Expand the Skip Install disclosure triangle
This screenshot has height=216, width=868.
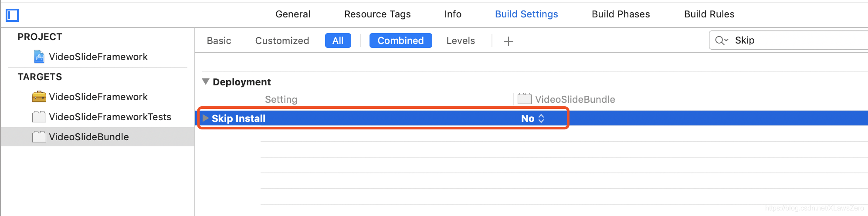point(205,118)
